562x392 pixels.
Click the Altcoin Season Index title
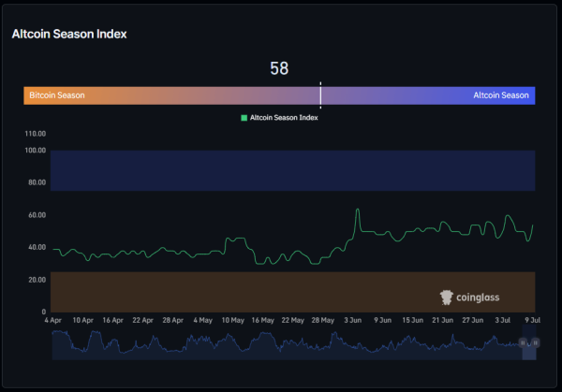pyautogui.click(x=69, y=34)
